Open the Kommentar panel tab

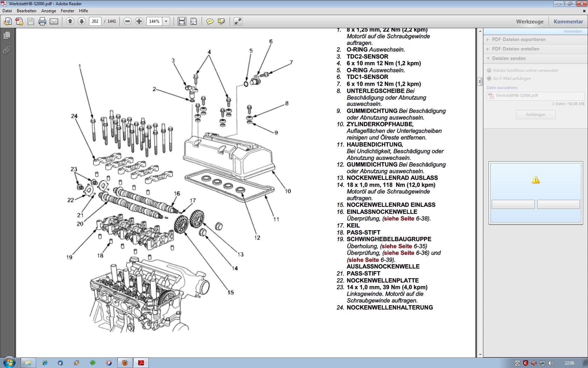click(568, 21)
